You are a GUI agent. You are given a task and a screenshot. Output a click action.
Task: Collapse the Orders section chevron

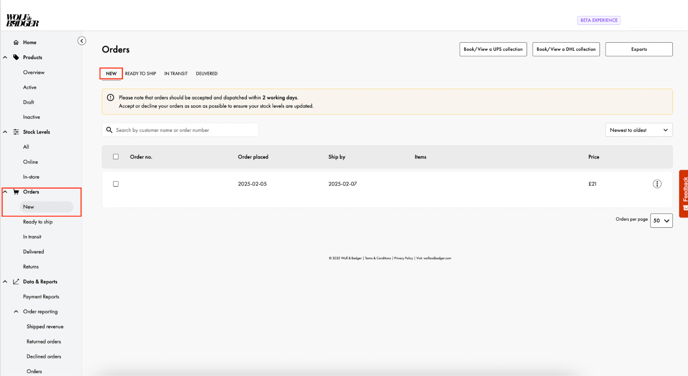click(x=5, y=192)
